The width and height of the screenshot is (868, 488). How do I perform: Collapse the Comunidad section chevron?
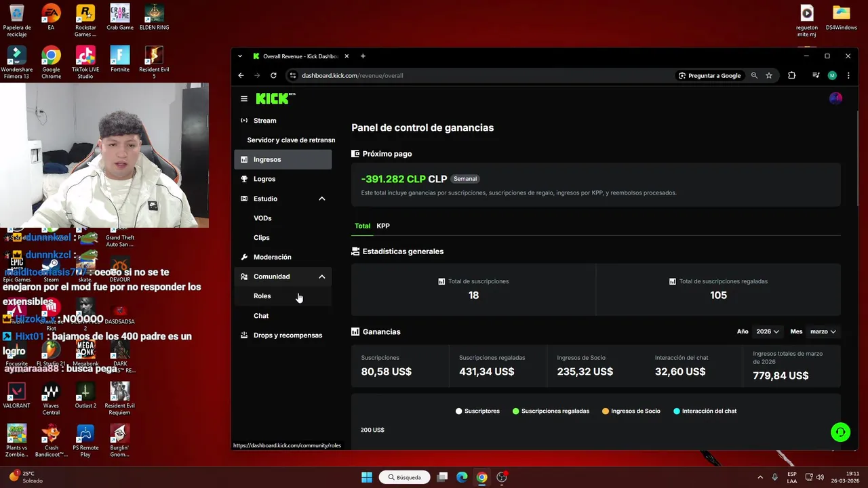point(322,277)
